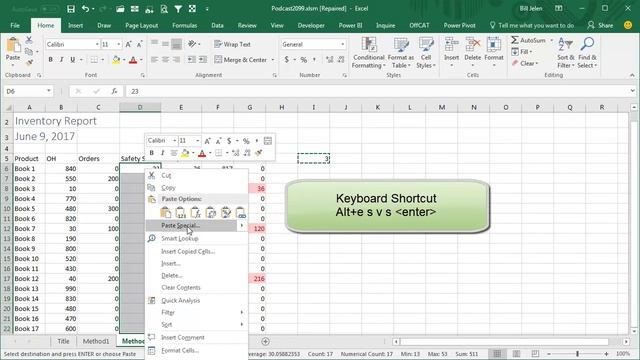Select cell containing Book 12
This screenshot has height=360, width=640.
click(29, 278)
